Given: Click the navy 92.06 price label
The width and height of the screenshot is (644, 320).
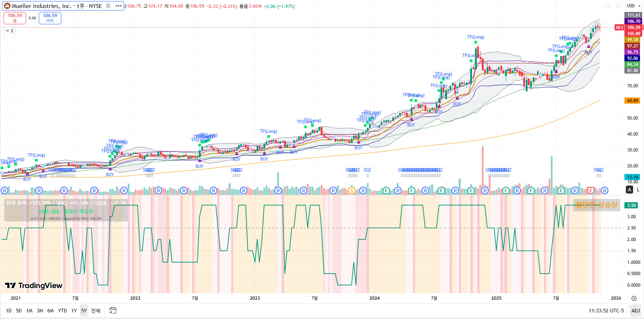Looking at the screenshot, I should pos(632,58).
